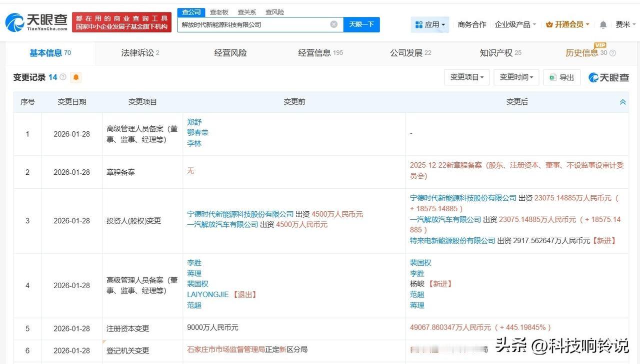Click the question-mark help icon beside 变更记录
Image resolution: width=640 pixels, height=364 pixels.
pos(61,77)
